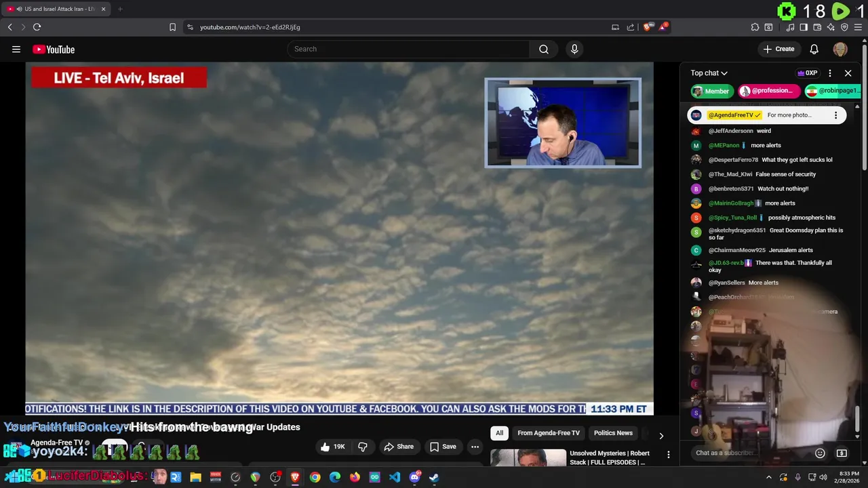Viewport: 868px width, 488px height.
Task: Open Brave Playlist music note icon
Action: click(x=790, y=27)
